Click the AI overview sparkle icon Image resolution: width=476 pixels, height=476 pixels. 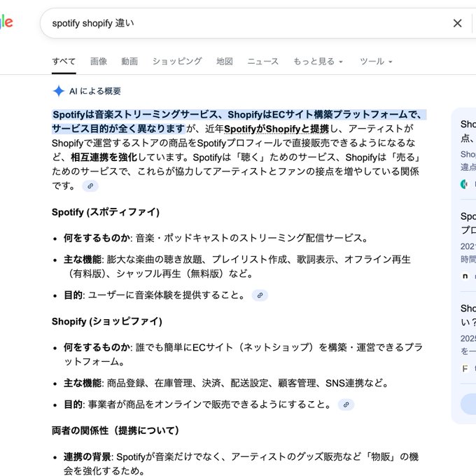[x=59, y=91]
